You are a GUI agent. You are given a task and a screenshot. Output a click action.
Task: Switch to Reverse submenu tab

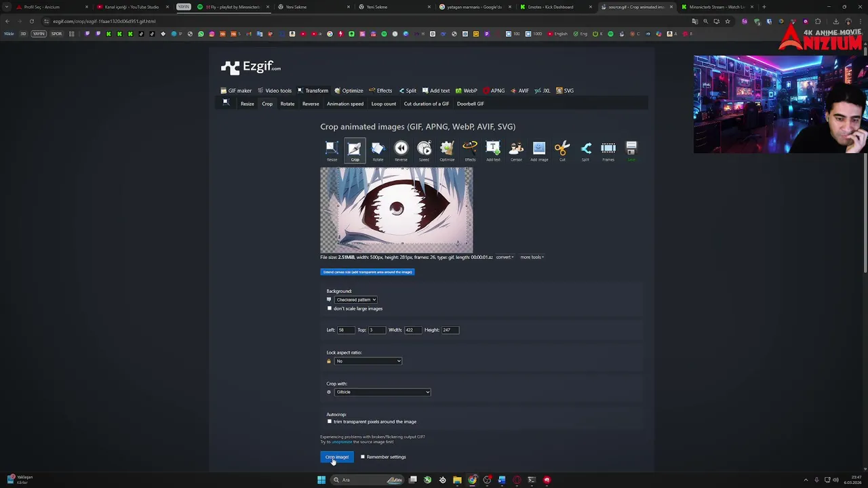pyautogui.click(x=311, y=104)
